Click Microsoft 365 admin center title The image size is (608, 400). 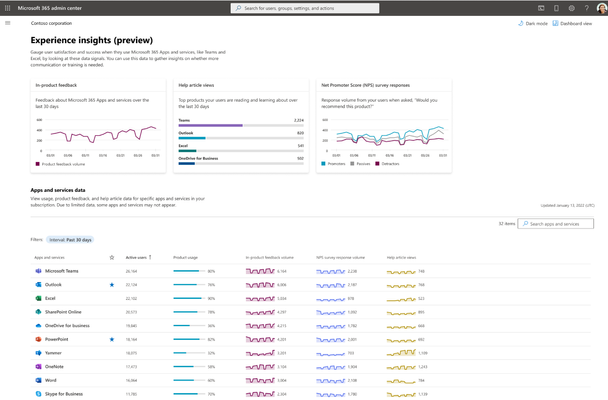50,8
